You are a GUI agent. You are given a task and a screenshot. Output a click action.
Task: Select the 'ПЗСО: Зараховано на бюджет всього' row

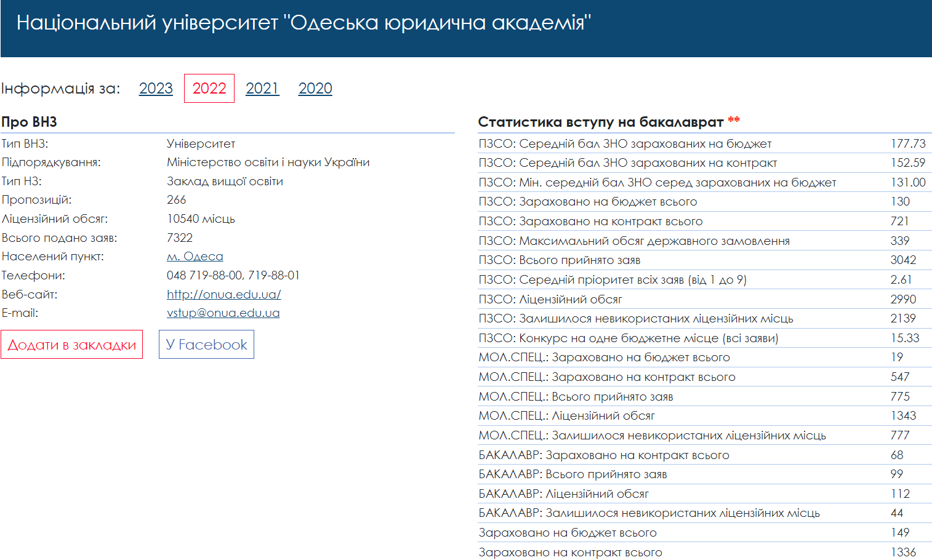tap(587, 202)
